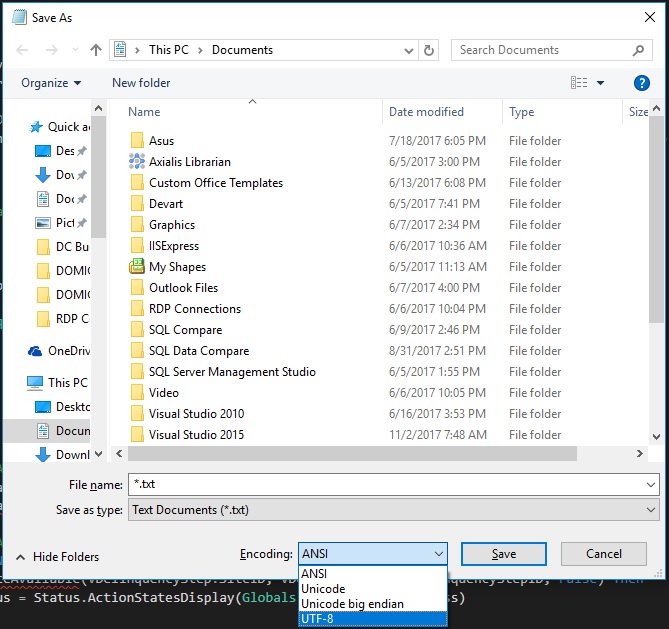Click Documents in the address breadcrumb

(242, 50)
